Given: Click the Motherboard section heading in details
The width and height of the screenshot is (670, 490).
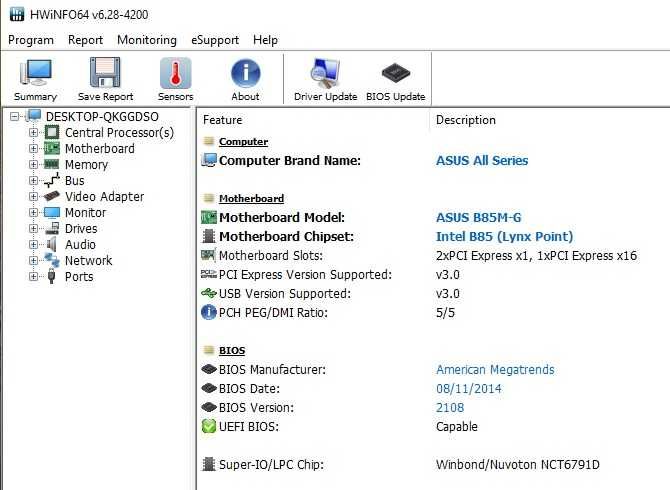Looking at the screenshot, I should (x=251, y=198).
